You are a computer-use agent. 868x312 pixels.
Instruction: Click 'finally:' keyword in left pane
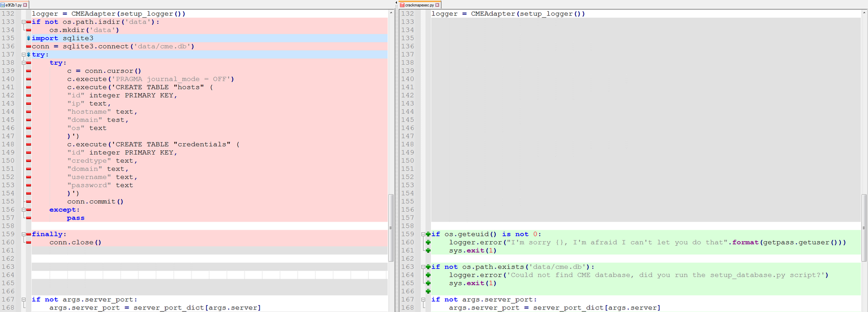coord(49,234)
